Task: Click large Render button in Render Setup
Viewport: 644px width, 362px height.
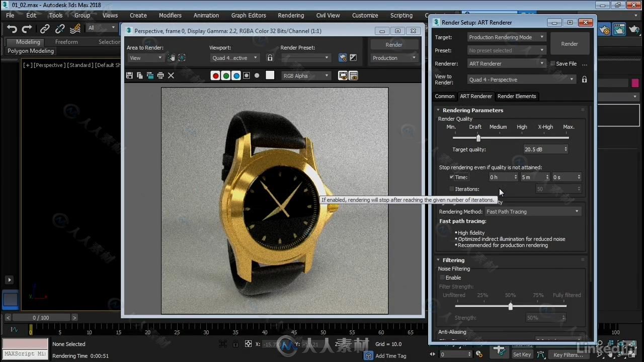Action: (570, 44)
